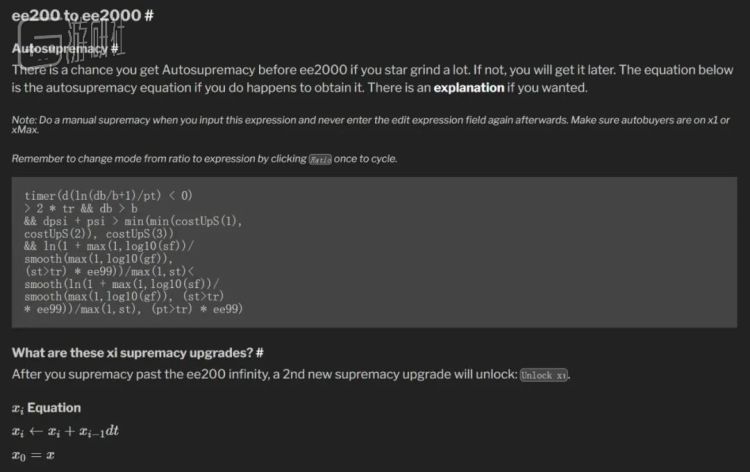Select the ee200 to ee2000 heading text
Viewport: 750px width, 472px height.
[x=73, y=17]
